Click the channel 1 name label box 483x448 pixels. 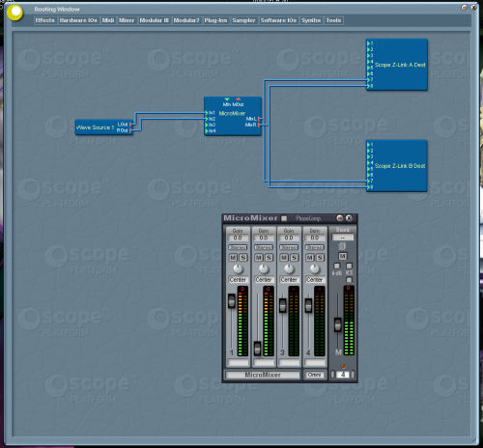(x=238, y=363)
